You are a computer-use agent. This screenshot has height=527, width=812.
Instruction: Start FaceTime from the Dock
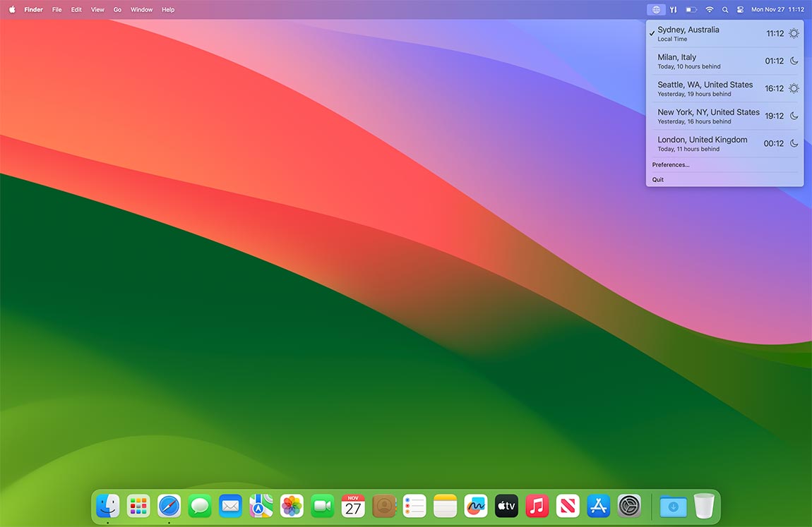tap(322, 506)
